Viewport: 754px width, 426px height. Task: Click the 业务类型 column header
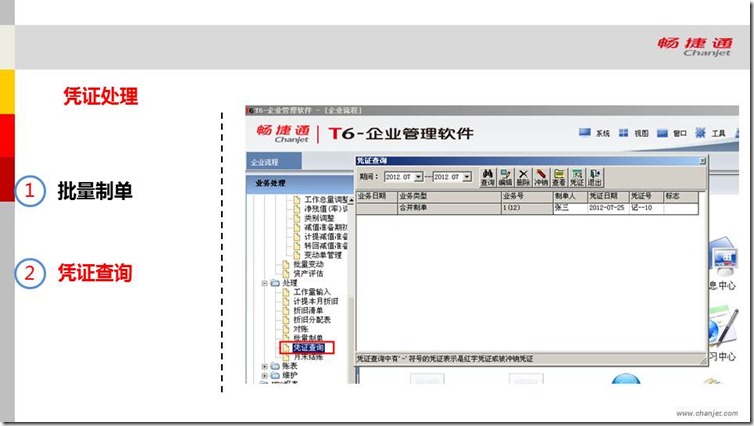[449, 196]
